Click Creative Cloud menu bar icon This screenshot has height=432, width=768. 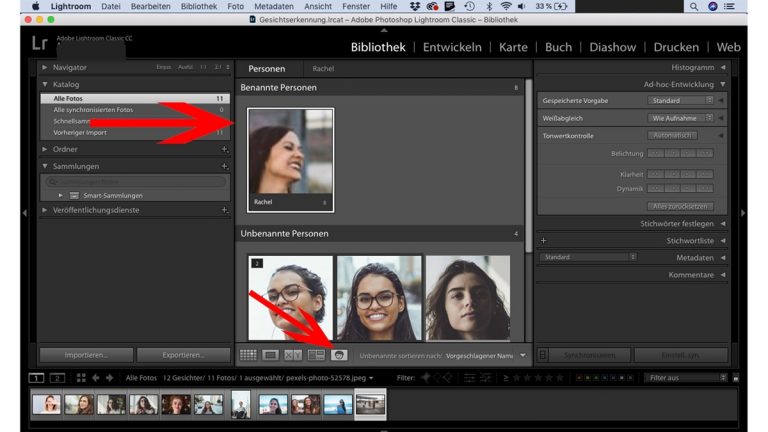(x=432, y=6)
